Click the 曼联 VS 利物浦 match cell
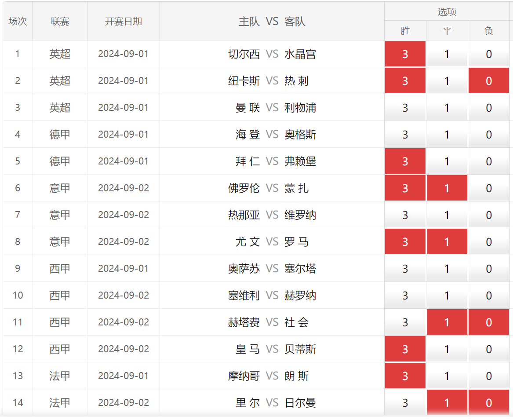The image size is (513, 420). 272,107
